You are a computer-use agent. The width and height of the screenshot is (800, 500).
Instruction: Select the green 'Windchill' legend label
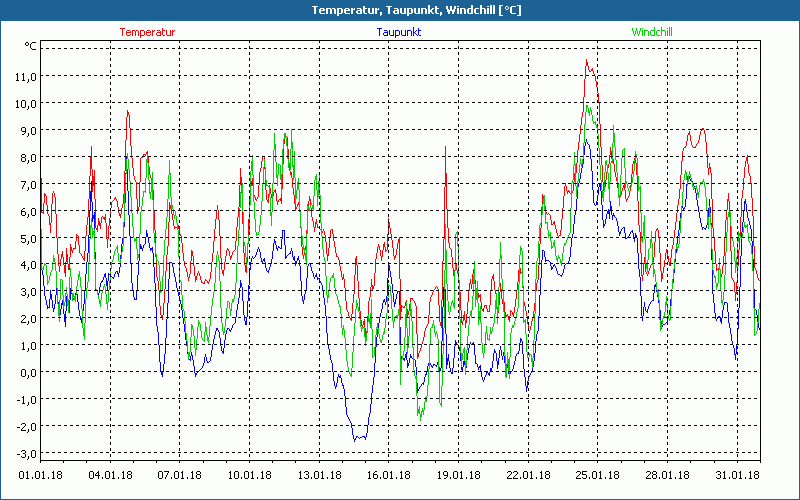652,32
